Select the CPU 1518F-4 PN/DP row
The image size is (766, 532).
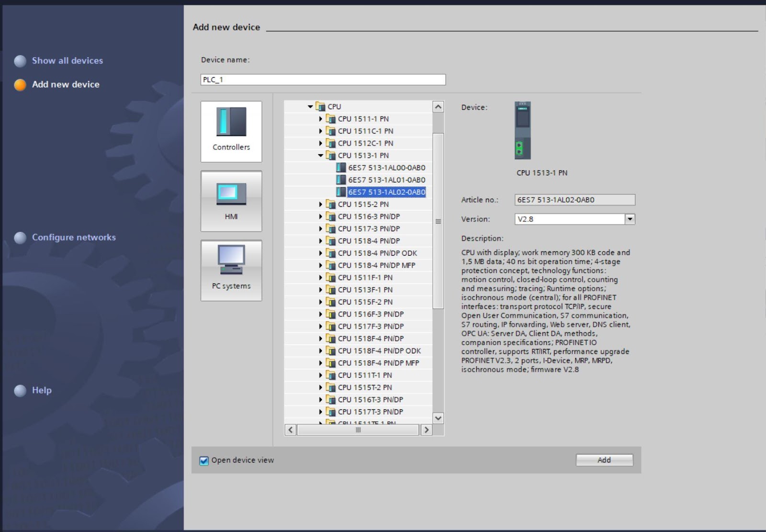pyautogui.click(x=358, y=339)
